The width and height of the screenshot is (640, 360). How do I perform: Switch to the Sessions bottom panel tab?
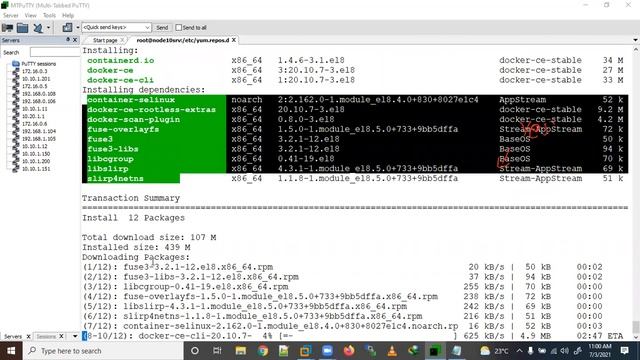46,336
